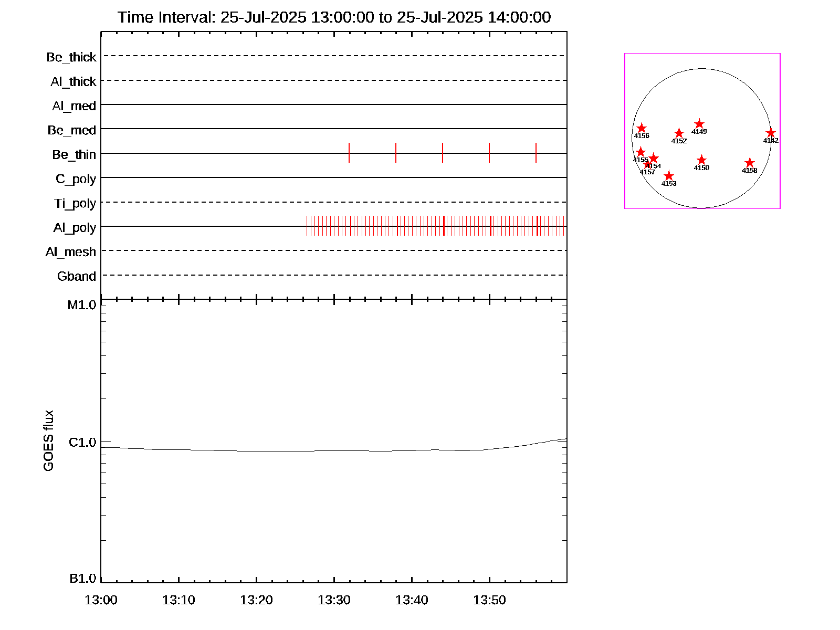Click the first red Be_thin tick mark

(x=349, y=153)
